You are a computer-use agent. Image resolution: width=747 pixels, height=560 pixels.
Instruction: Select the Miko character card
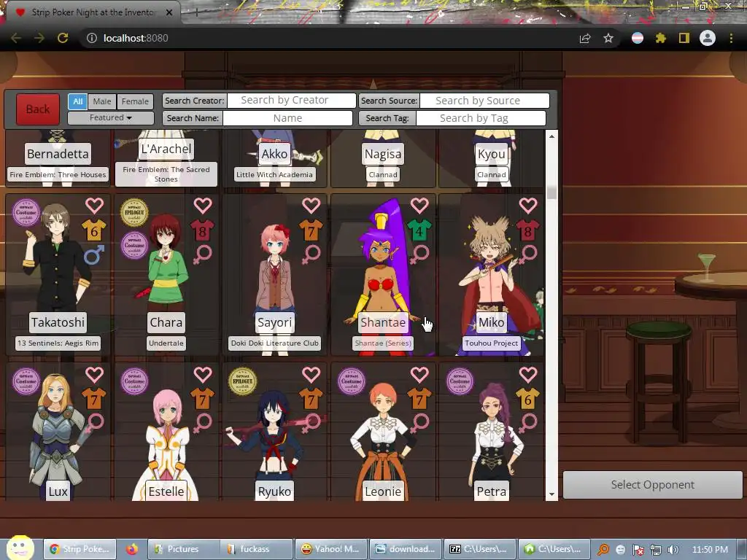pos(491,275)
